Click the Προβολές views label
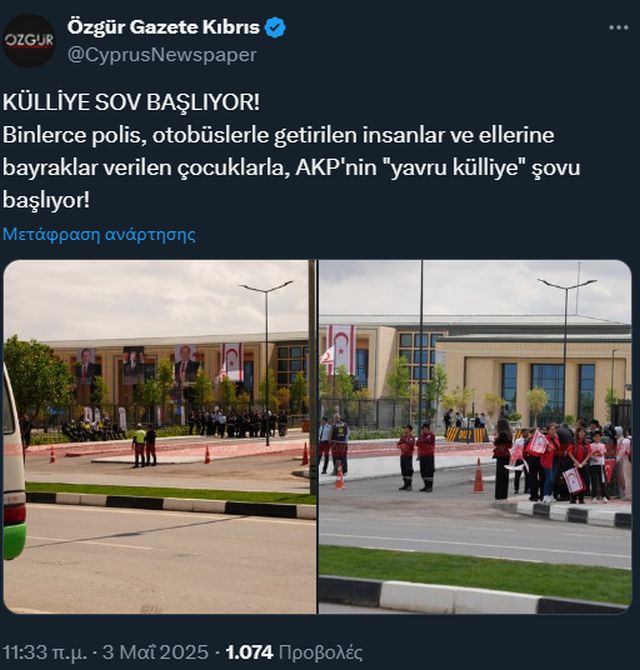The image size is (640, 670). coord(320,652)
